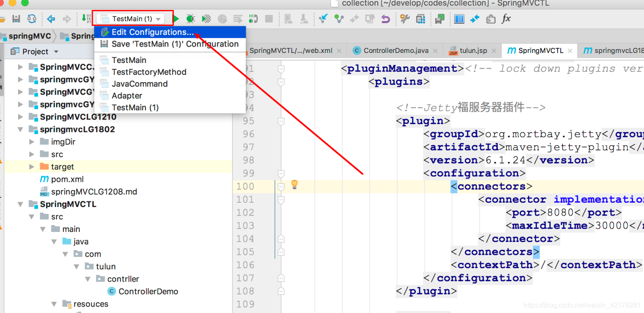
Task: Fold the configuration tag at line 99
Action: point(281,174)
